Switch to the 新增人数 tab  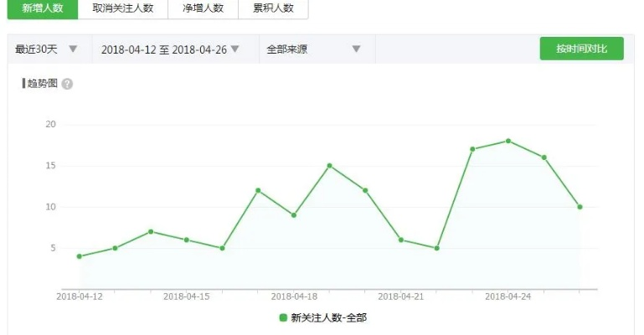43,8
